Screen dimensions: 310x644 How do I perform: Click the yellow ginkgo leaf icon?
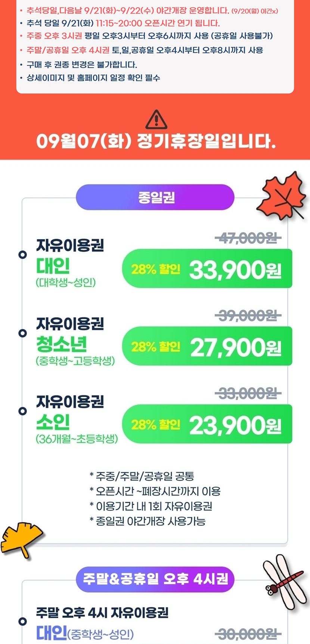click(21, 538)
